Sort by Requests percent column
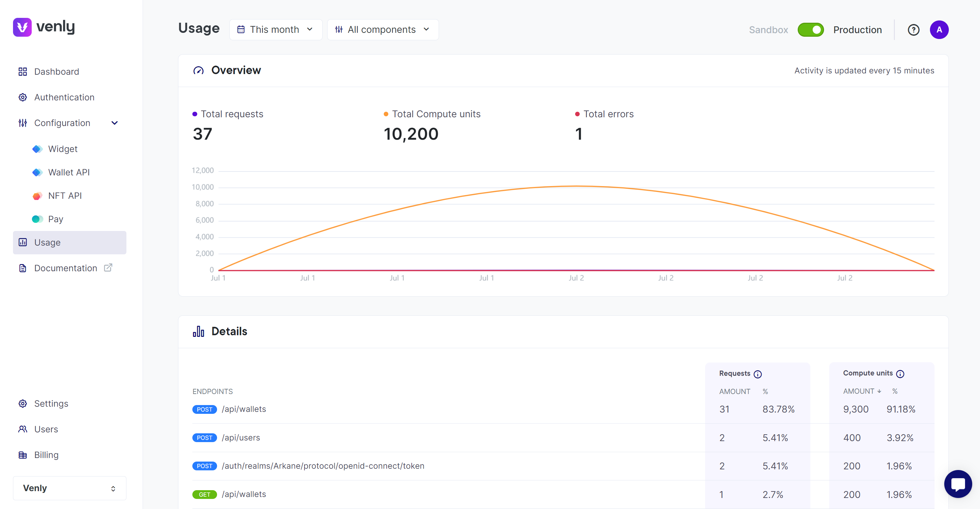 coord(765,391)
